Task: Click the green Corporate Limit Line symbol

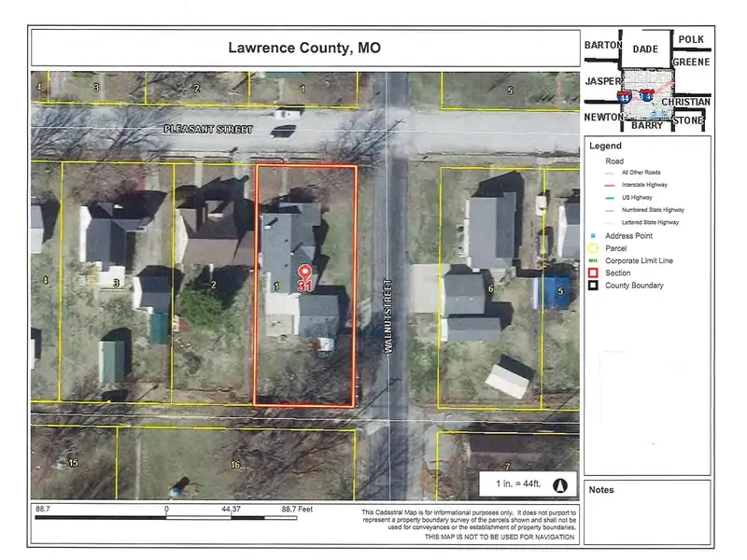Action: [x=591, y=261]
